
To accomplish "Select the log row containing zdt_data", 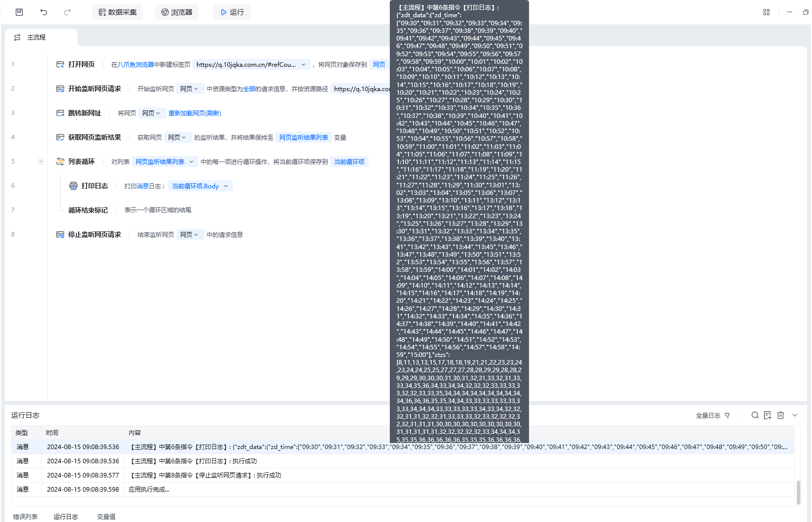I will (x=403, y=447).
